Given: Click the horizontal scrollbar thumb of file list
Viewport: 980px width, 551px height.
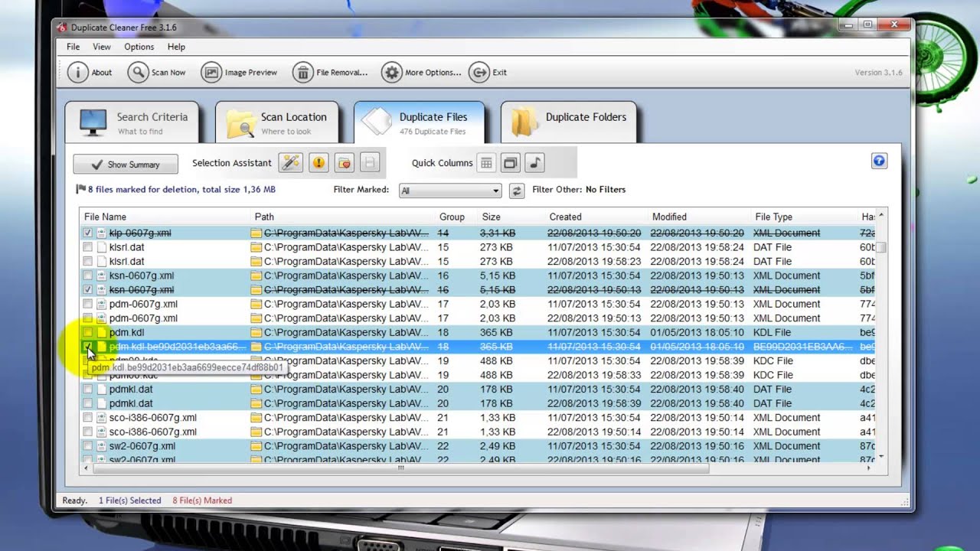Looking at the screenshot, I should 400,468.
